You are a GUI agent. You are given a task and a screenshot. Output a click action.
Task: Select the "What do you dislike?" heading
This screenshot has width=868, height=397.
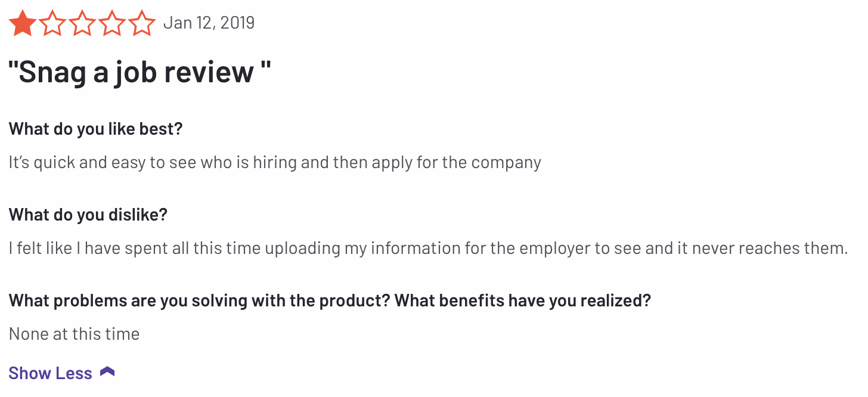(x=88, y=215)
